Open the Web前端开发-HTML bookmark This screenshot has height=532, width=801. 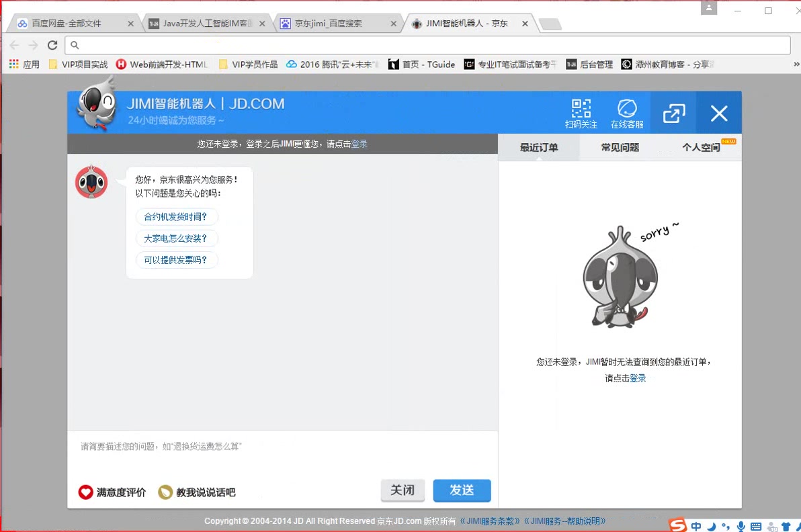point(162,64)
